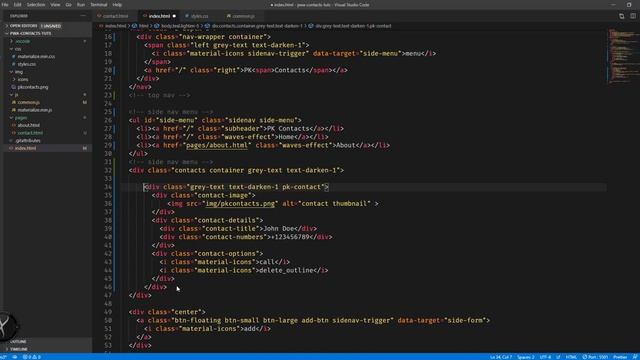Click the body breadcrumb segment
Viewport: 640px width, 360px height.
177,26
